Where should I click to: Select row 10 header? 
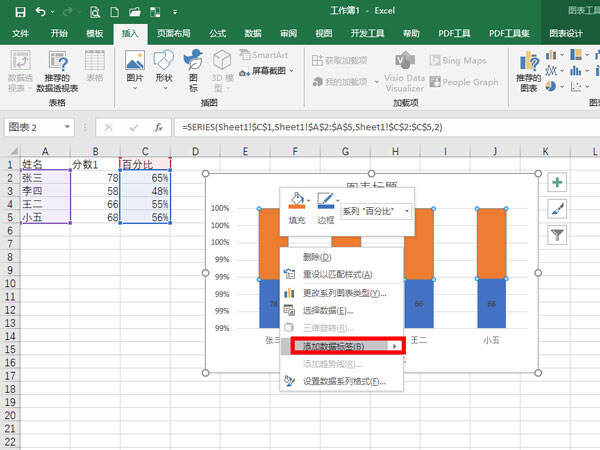pyautogui.click(x=10, y=284)
